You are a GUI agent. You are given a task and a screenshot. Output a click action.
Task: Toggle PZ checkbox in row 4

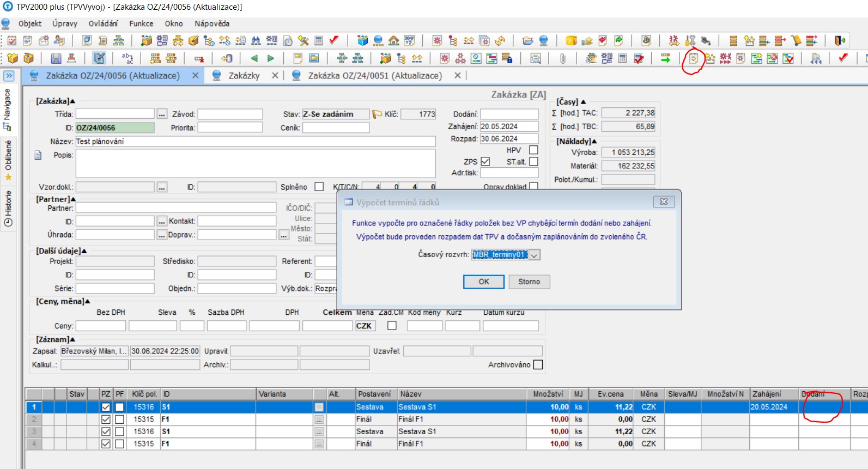pyautogui.click(x=106, y=444)
